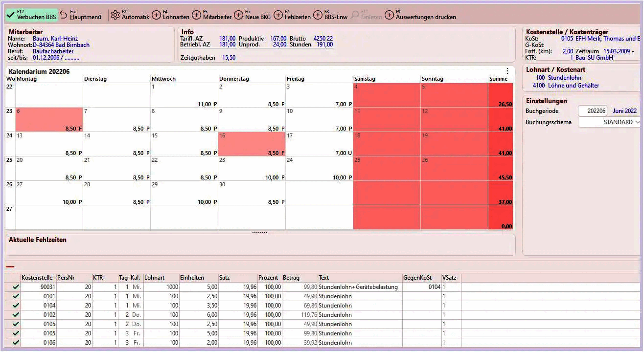
Task: Click the Betrag column header
Action: (x=293, y=278)
